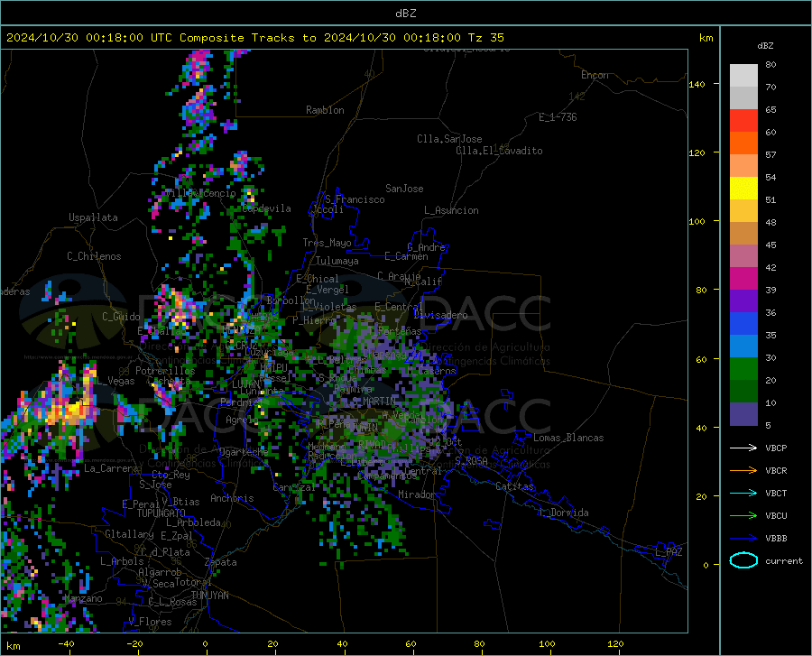Click the 'Ramblon' map label
This screenshot has width=812, height=656.
(x=325, y=110)
